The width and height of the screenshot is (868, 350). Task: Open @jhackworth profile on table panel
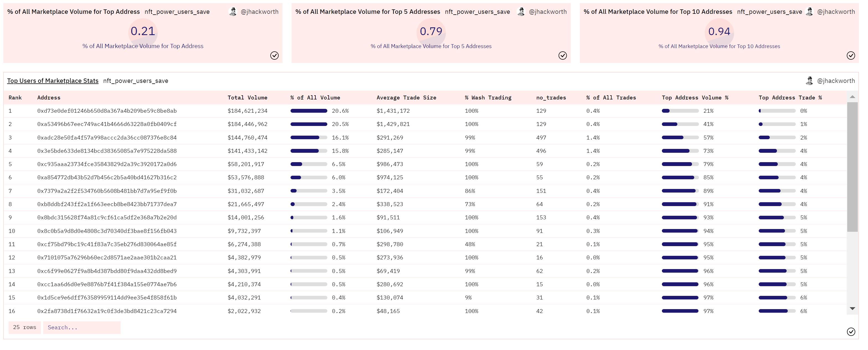pos(836,81)
